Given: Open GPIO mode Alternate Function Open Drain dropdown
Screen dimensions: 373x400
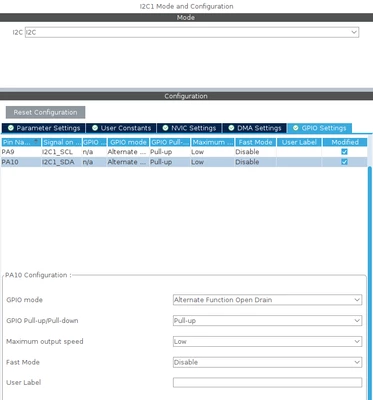Looking at the screenshot, I should (267, 300).
